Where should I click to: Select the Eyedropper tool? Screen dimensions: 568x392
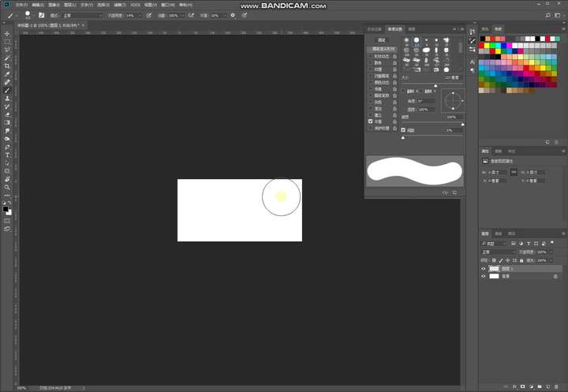pyautogui.click(x=7, y=74)
